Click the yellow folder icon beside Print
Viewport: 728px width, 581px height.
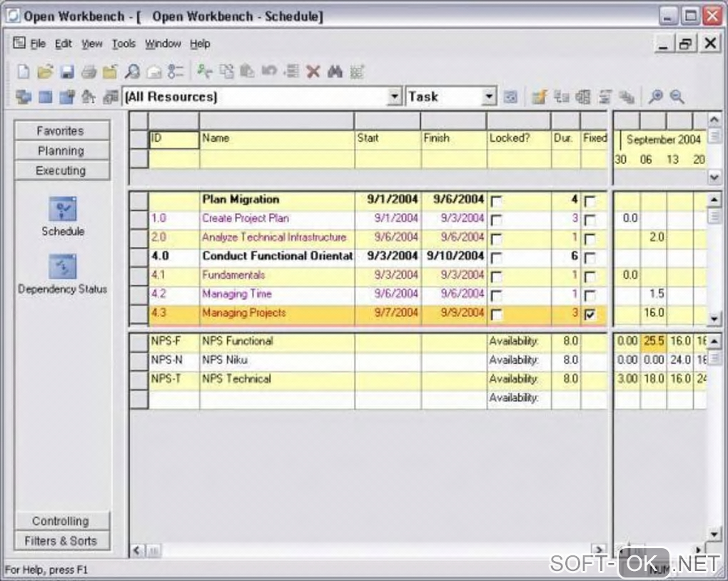[x=111, y=71]
